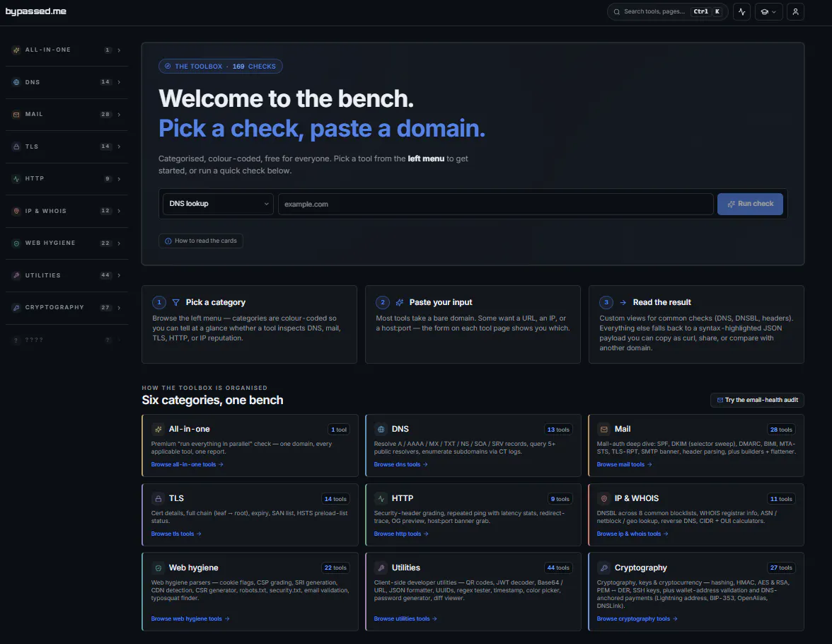Click the IP & WHOIS card pin icon
Screen dimensions: 832x644
pyautogui.click(x=604, y=498)
